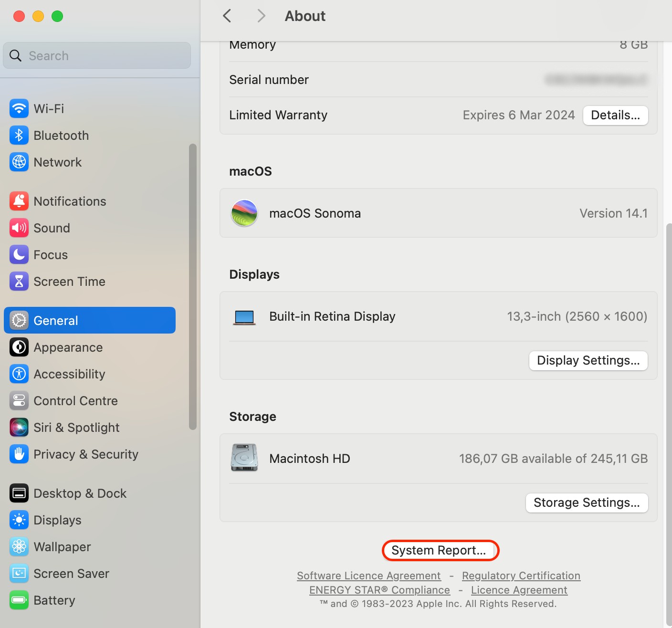Click the "Built-in Retina Display" name
The image size is (672, 628).
332,316
